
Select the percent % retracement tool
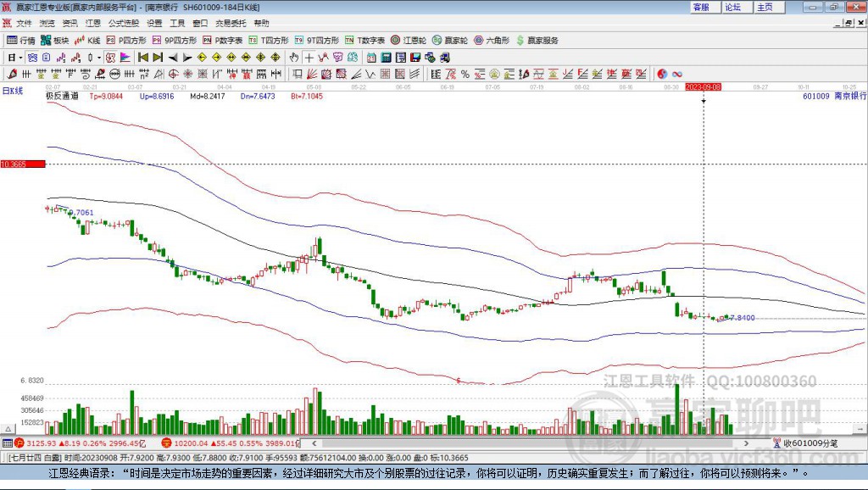pyautogui.click(x=465, y=74)
